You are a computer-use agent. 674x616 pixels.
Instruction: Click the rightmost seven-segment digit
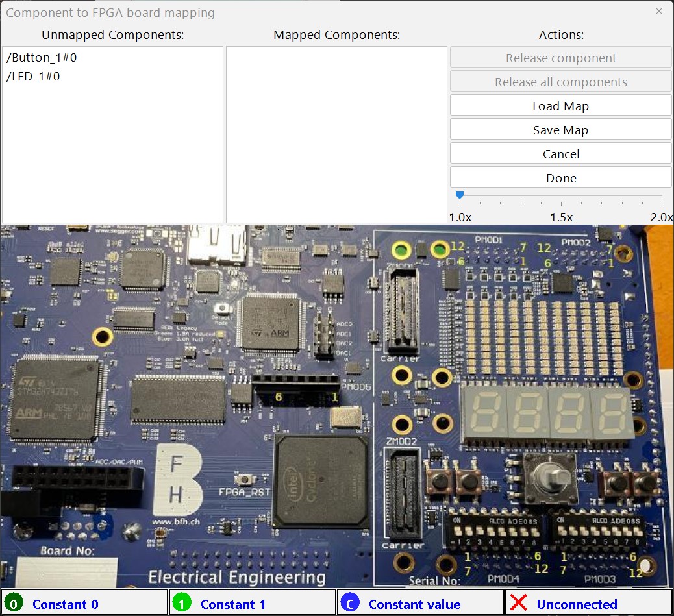(x=612, y=413)
